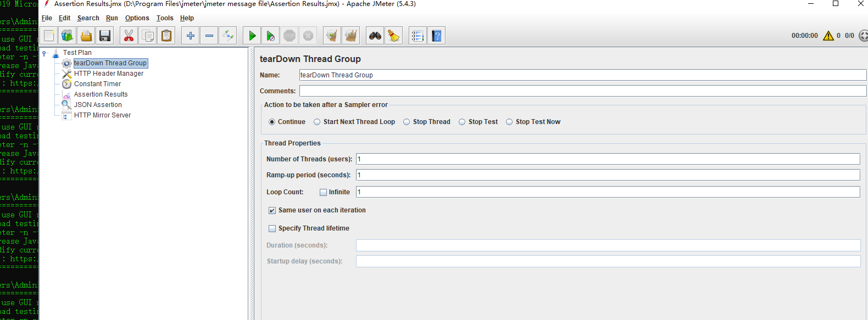Click the Open file folder icon

(x=86, y=36)
